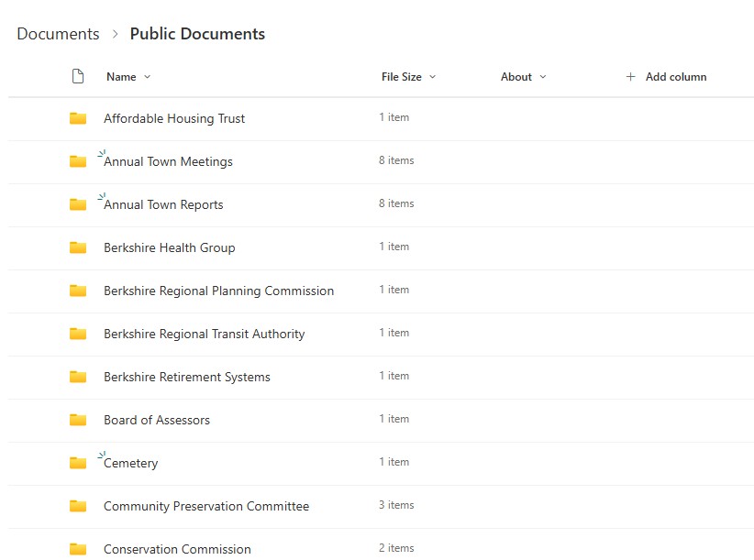Click Add column button
Image resolution: width=754 pixels, height=560 pixels.
675,77
